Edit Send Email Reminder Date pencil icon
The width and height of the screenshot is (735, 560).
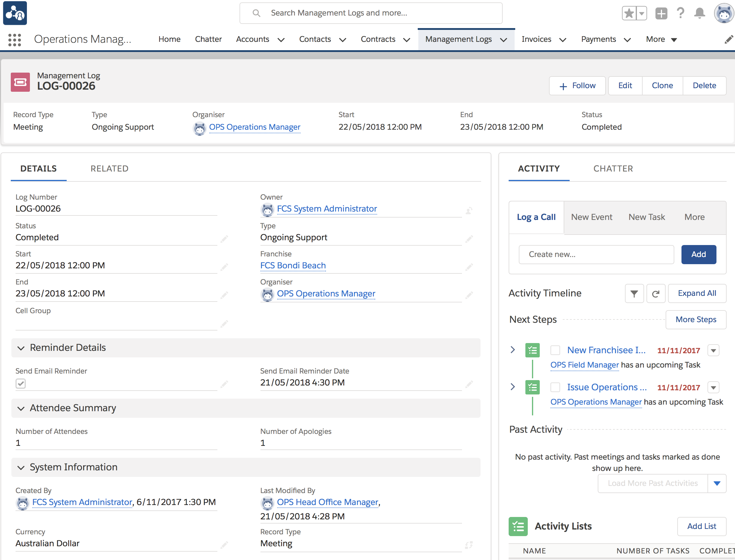(469, 384)
